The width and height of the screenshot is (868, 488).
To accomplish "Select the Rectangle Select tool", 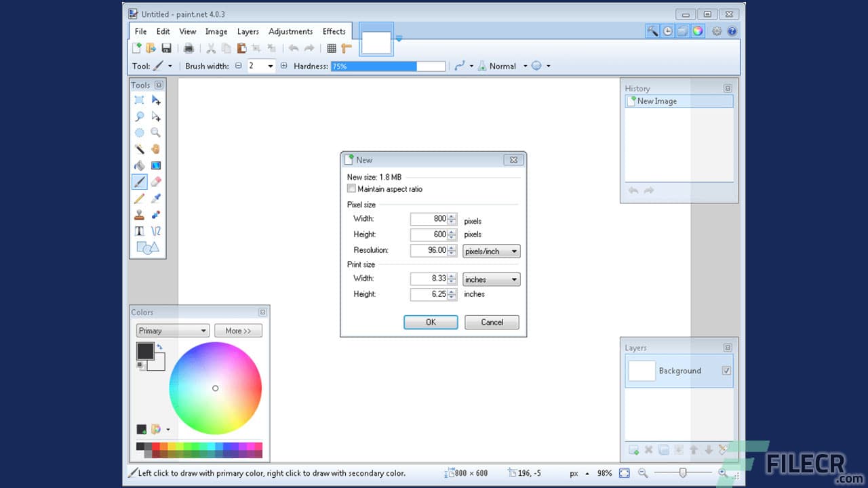I will [139, 100].
